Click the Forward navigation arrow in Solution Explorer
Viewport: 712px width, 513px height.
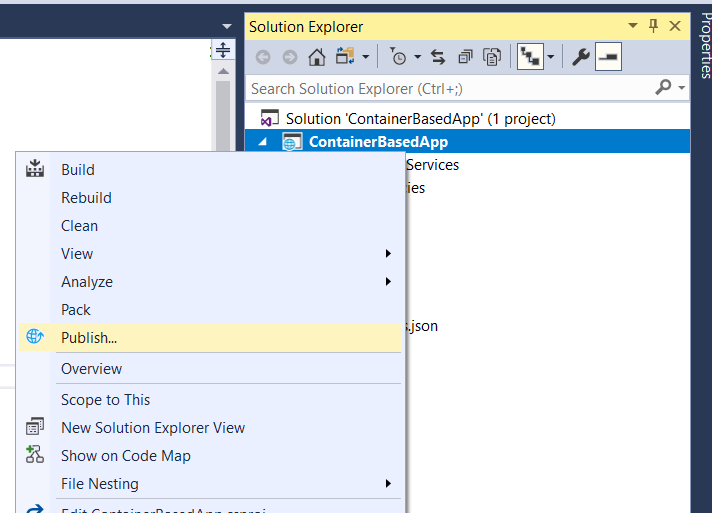[290, 57]
